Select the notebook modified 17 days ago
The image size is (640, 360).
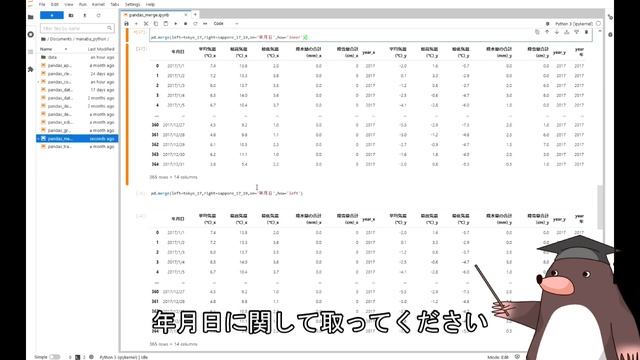(x=77, y=90)
